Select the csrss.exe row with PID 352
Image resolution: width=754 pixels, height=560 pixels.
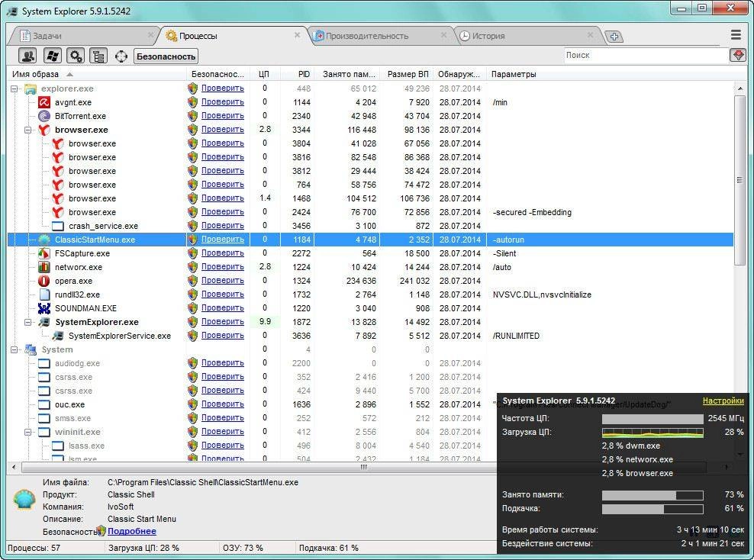(x=370, y=377)
